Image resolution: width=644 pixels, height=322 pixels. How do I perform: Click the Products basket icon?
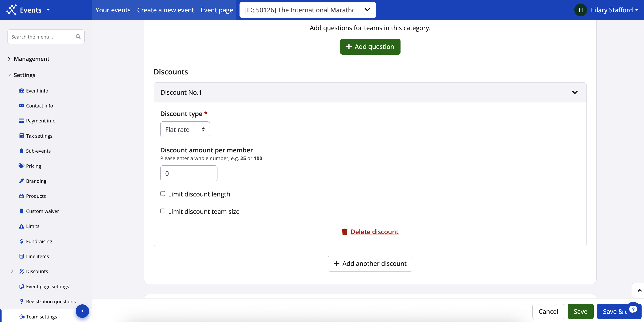pyautogui.click(x=21, y=196)
